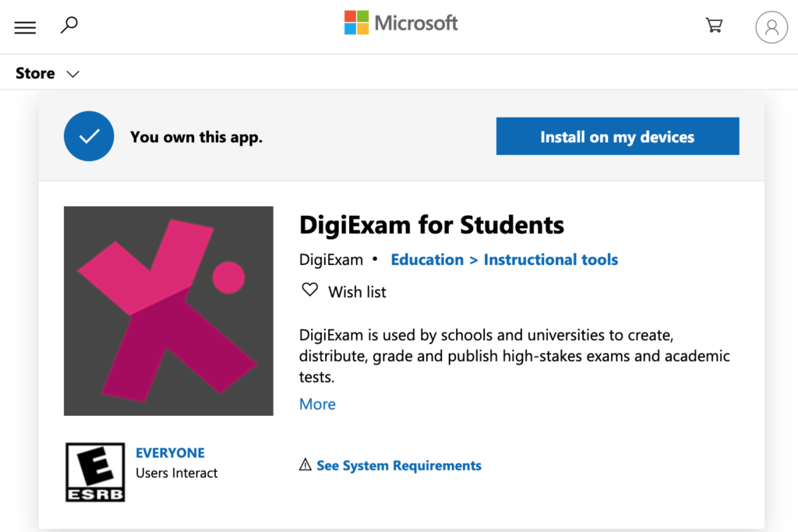798x532 pixels.
Task: Click the DigiExam for Students title
Action: (x=432, y=225)
